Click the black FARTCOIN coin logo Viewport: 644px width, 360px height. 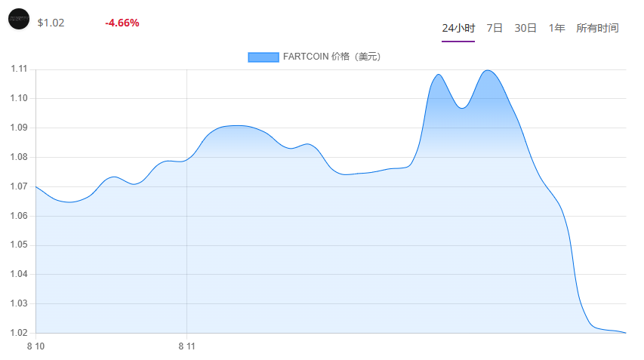(x=19, y=19)
